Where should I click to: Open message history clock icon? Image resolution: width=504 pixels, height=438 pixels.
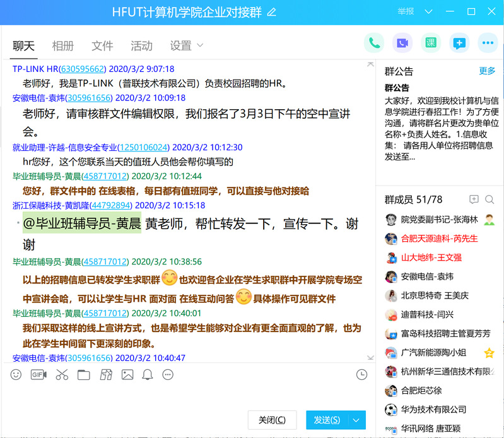point(361,374)
